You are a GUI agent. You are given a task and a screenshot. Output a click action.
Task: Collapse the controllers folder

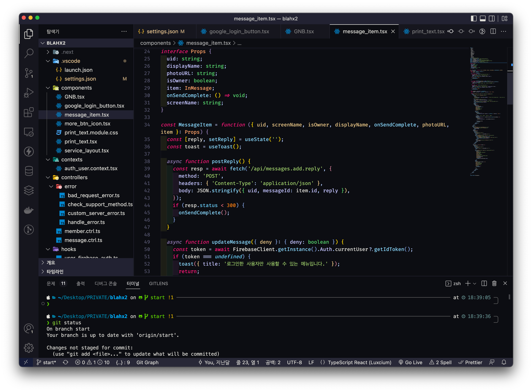[x=86, y=177]
